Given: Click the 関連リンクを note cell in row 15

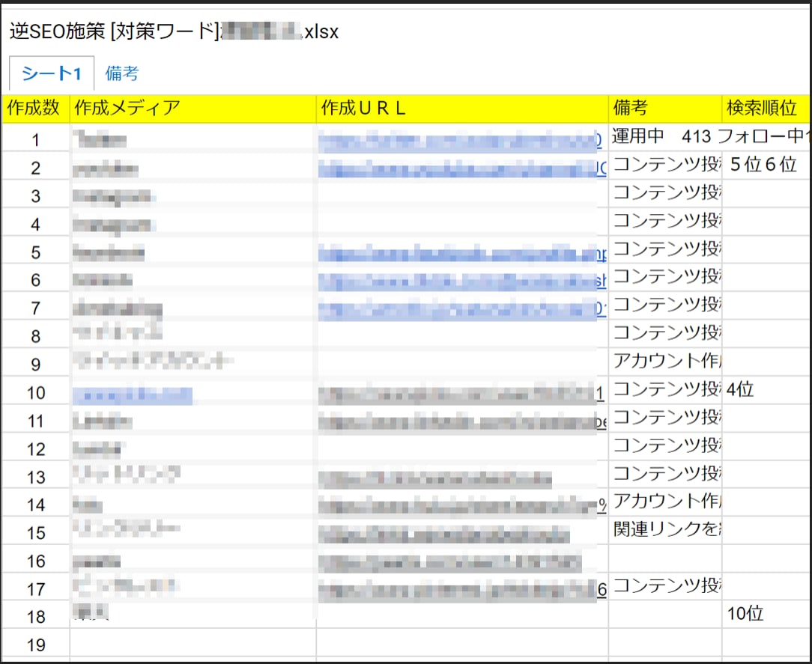Looking at the screenshot, I should pos(665,529).
